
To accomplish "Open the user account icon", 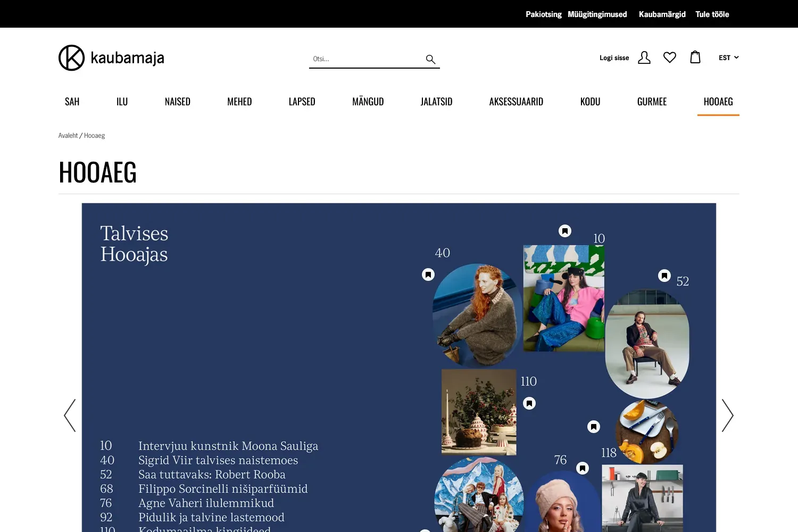I will 644,57.
